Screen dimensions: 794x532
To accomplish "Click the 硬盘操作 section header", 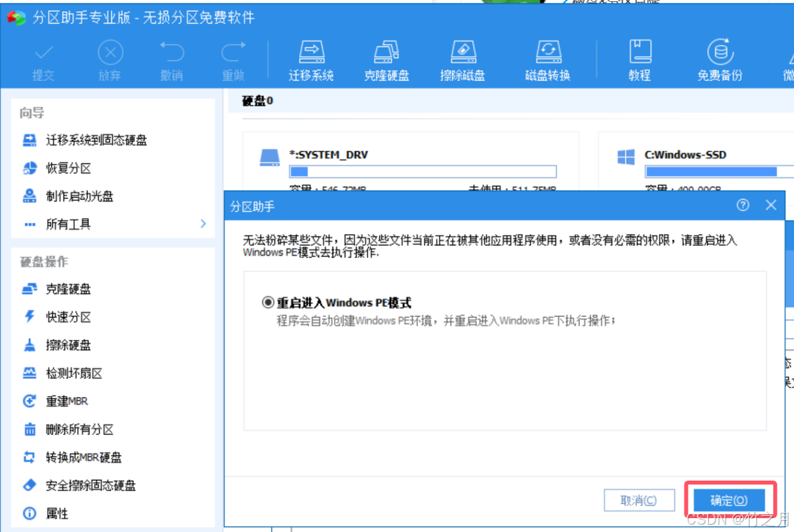I will [x=44, y=262].
